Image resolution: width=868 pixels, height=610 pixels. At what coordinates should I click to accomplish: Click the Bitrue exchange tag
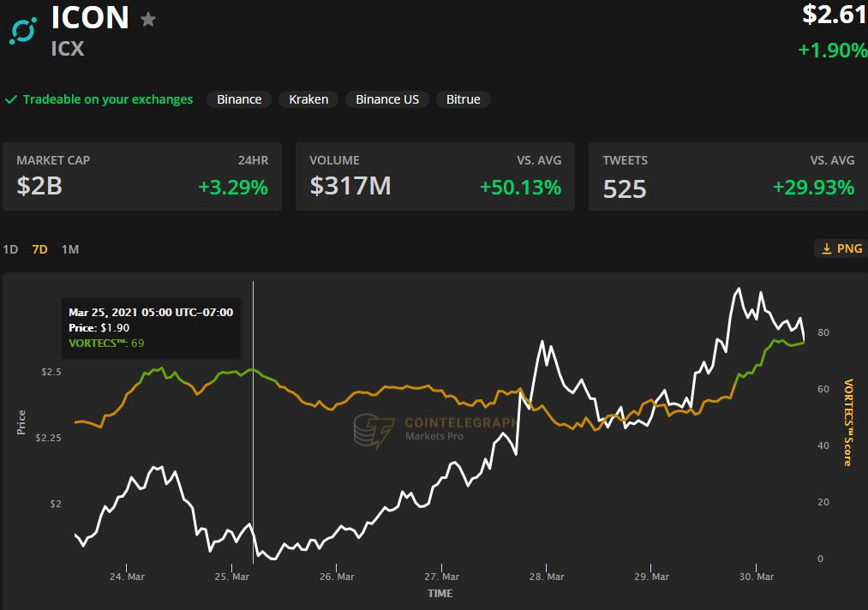[464, 99]
